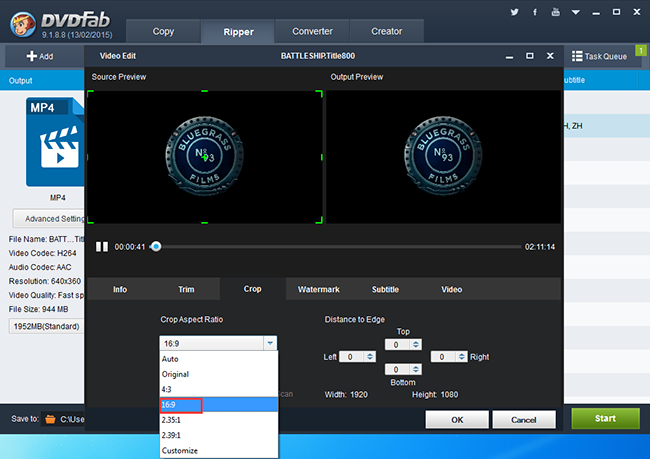Click the Top distance input field
The width and height of the screenshot is (650, 459).
(x=397, y=345)
